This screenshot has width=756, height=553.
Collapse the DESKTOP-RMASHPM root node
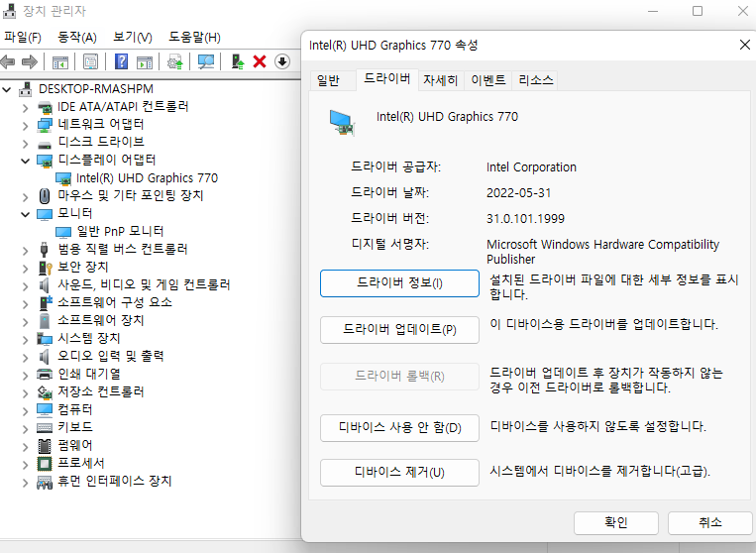(7, 89)
